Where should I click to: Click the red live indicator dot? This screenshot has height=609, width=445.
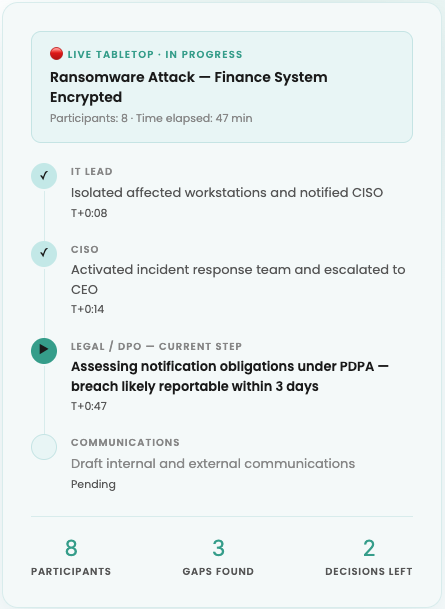56,54
